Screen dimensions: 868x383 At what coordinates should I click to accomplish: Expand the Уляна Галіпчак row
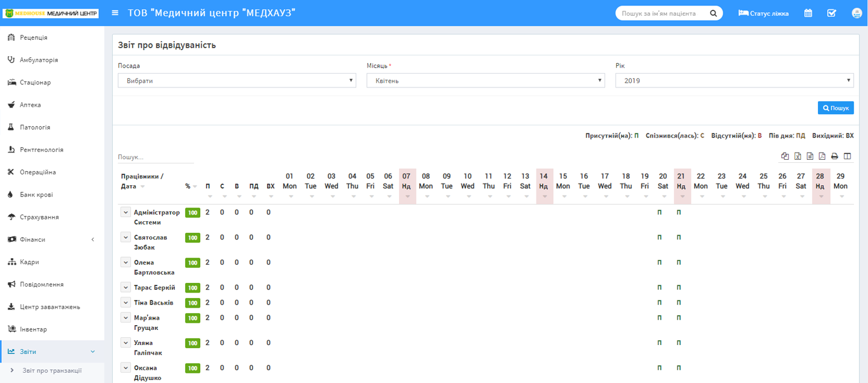pos(126,343)
